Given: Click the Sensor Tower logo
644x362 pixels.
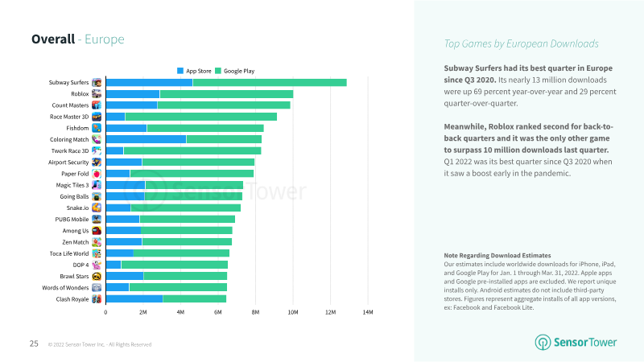Looking at the screenshot, I should click(576, 342).
